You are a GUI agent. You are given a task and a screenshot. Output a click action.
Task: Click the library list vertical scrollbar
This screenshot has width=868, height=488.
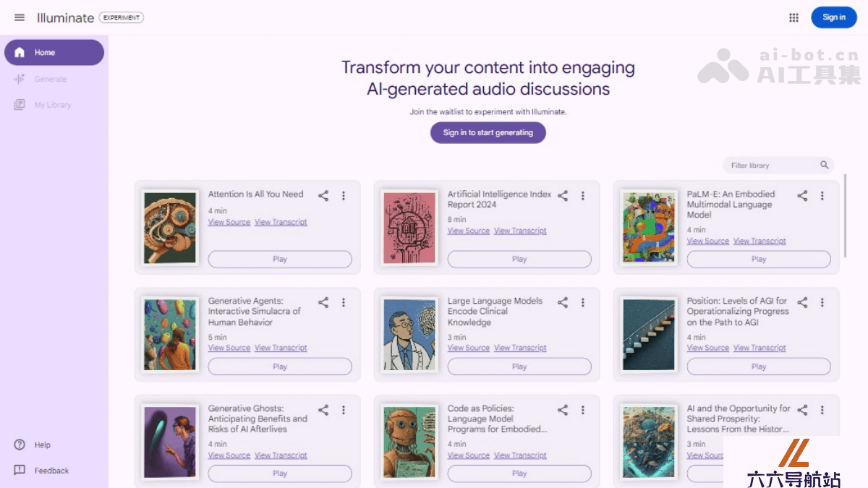click(x=845, y=215)
